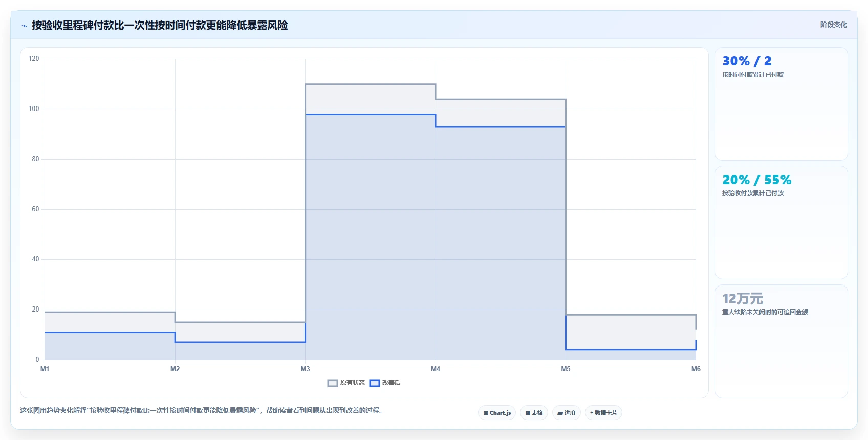
Task: Click the footer description starting 这张图用趋势变化解释
Action: (x=202, y=410)
